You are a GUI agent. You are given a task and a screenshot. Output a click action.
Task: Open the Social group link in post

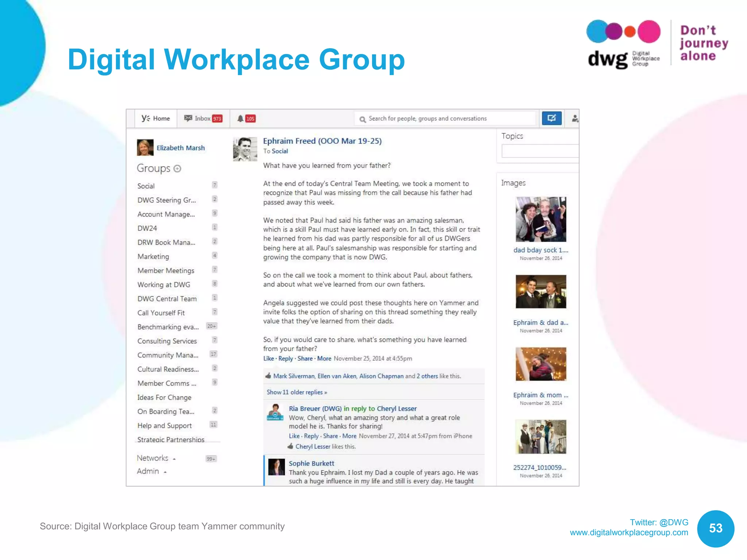[x=280, y=151]
